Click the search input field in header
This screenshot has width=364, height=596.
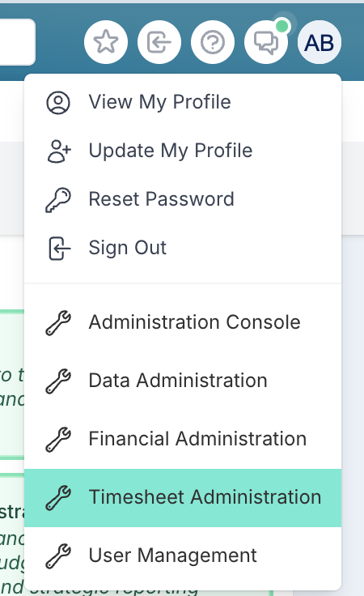(18, 42)
